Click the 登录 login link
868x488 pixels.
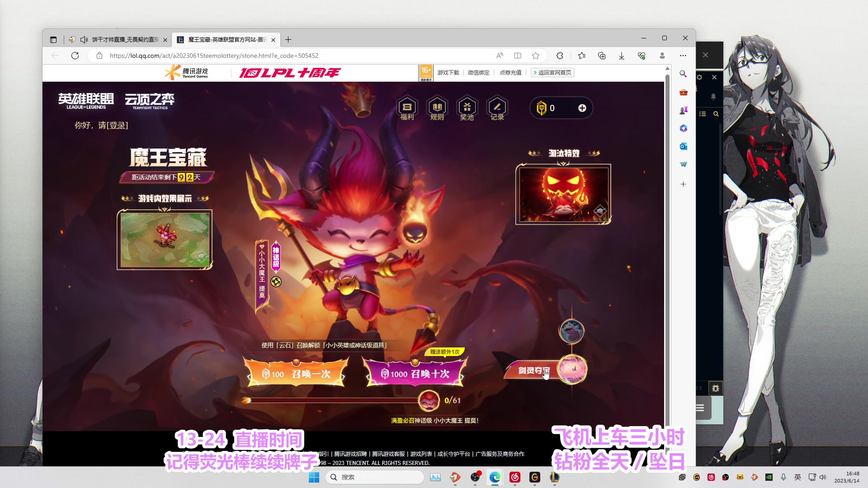[x=118, y=125]
